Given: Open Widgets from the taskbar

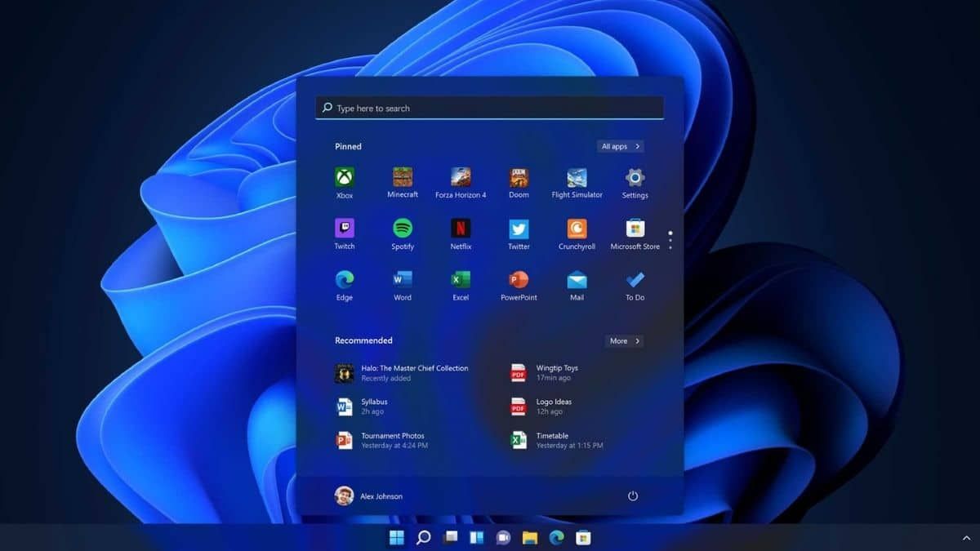Looking at the screenshot, I should 476,538.
